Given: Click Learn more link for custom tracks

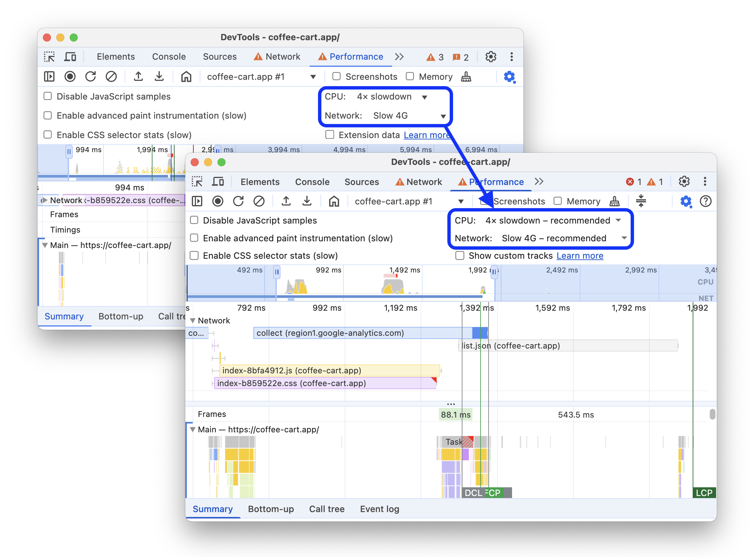Looking at the screenshot, I should click(x=581, y=255).
